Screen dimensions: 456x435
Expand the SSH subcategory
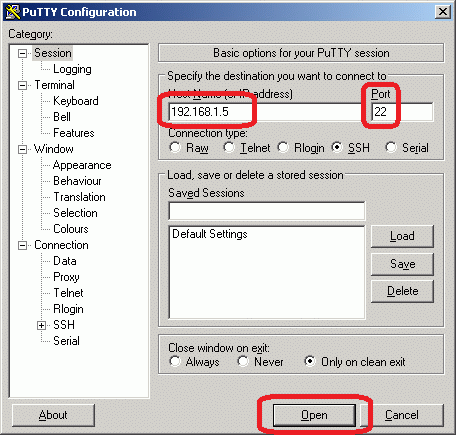(x=41, y=325)
